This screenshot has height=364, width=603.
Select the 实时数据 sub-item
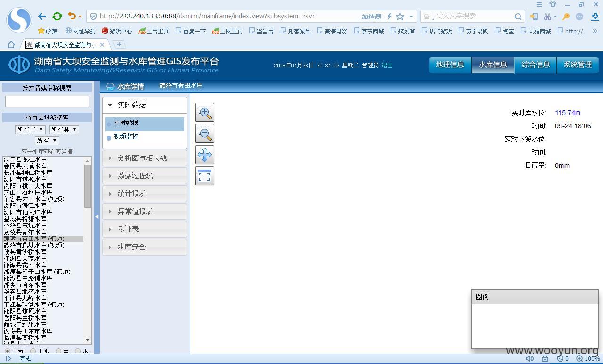pos(145,124)
